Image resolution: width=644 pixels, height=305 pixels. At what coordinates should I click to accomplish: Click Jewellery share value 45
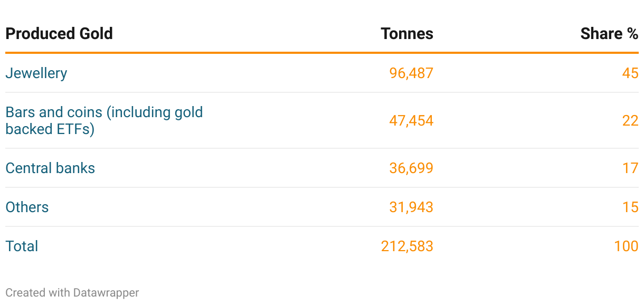pyautogui.click(x=630, y=73)
